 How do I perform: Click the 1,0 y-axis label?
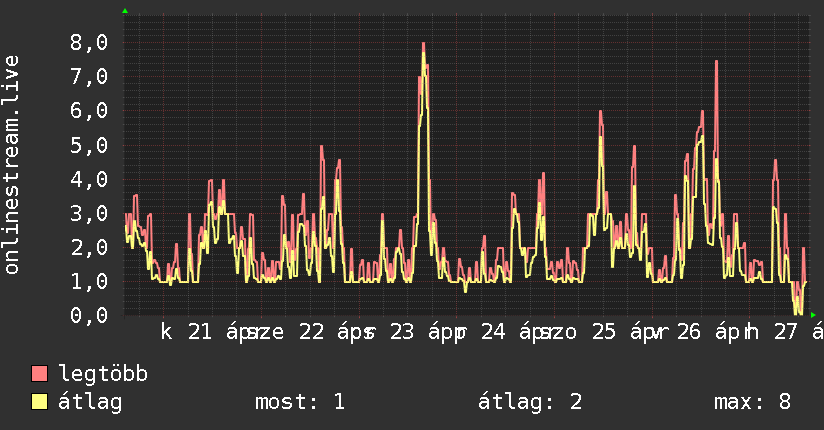[x=89, y=282]
